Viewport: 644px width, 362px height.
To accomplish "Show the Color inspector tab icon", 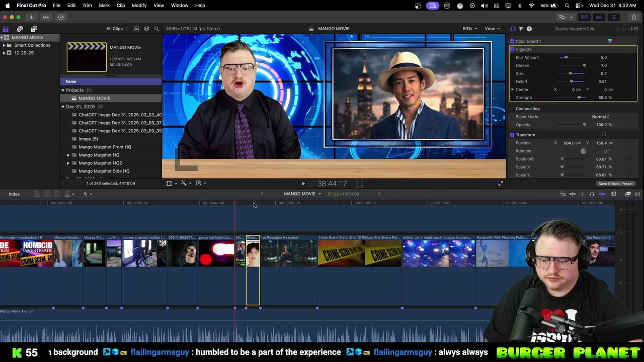I will [521, 29].
